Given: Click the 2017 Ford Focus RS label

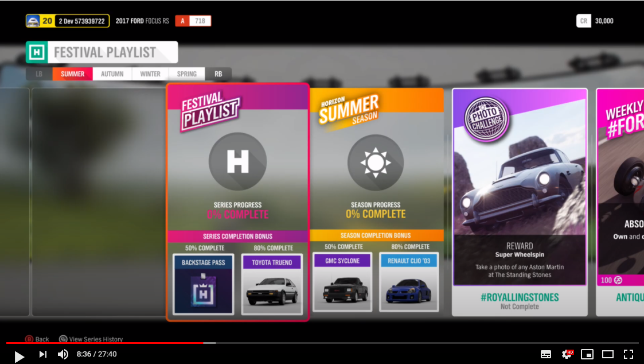Looking at the screenshot, I should 142,21.
